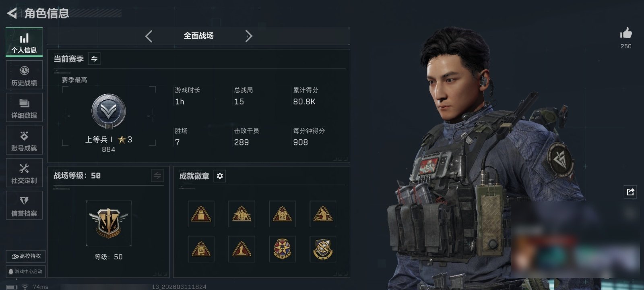
Task: Like this profile with the thumbs-up icon
Action: pyautogui.click(x=626, y=33)
